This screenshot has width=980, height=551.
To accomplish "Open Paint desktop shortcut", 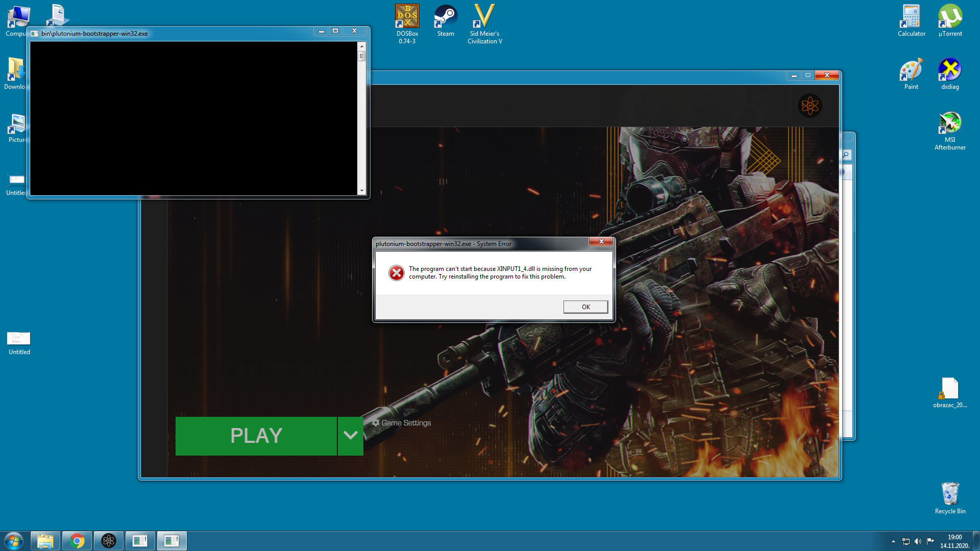I will tap(912, 74).
